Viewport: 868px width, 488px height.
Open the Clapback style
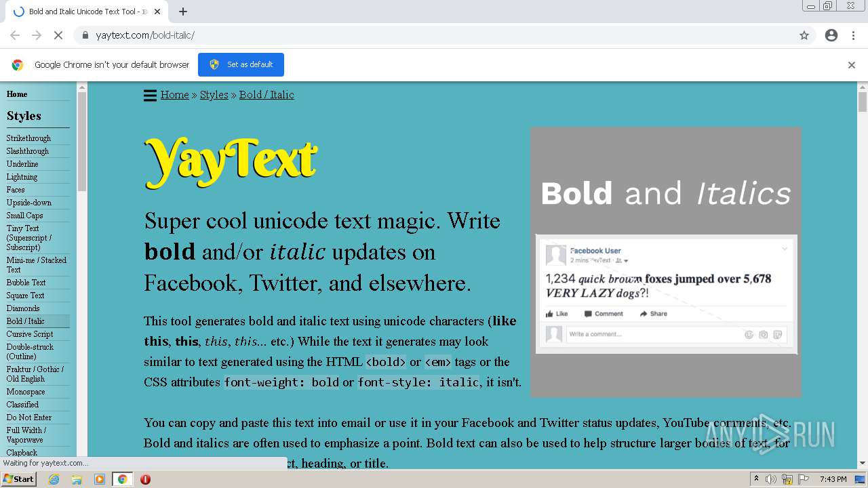(x=22, y=453)
